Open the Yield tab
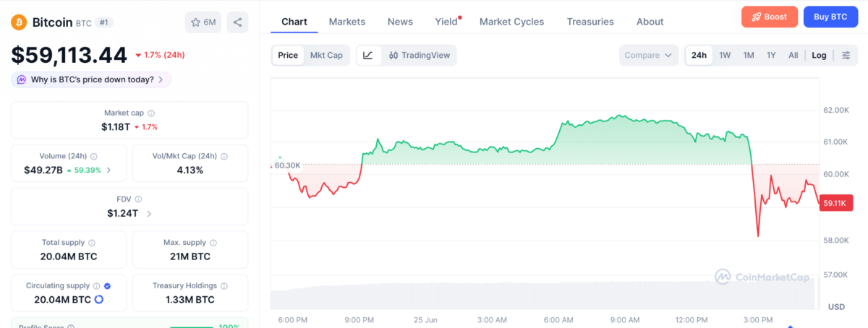 (447, 22)
